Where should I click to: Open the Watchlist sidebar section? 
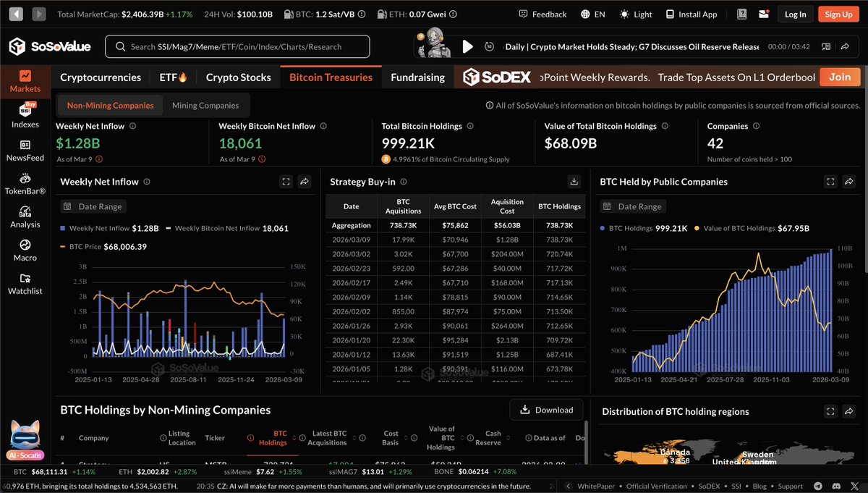[x=25, y=284]
